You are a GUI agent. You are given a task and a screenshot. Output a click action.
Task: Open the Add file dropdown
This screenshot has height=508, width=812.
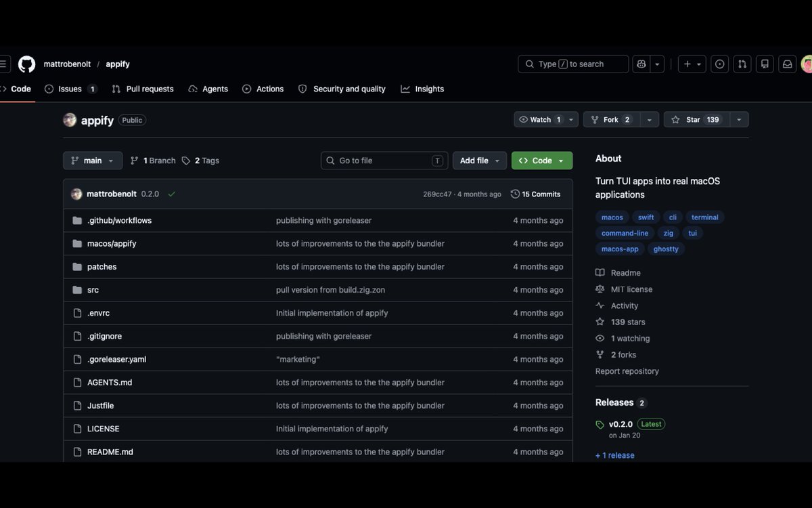pyautogui.click(x=480, y=161)
